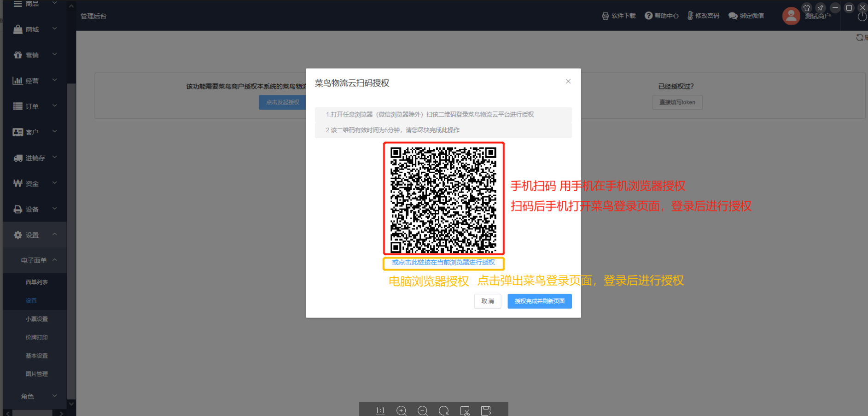Click the zoom in magnifier icon
This screenshot has width=868, height=416.
[x=402, y=410]
